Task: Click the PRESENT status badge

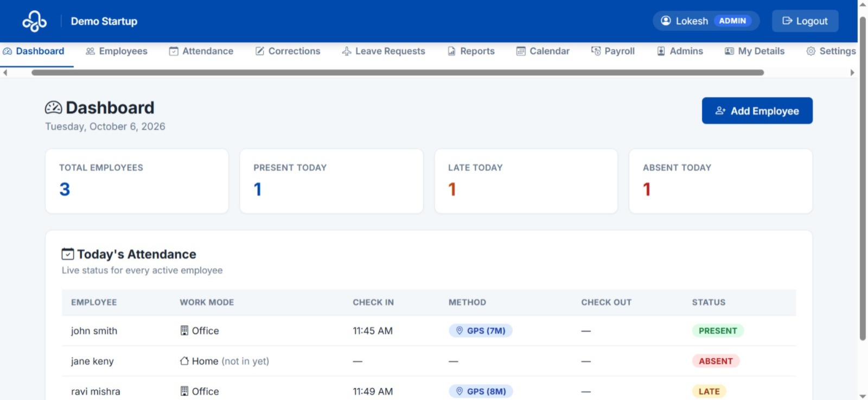Action: (x=718, y=331)
